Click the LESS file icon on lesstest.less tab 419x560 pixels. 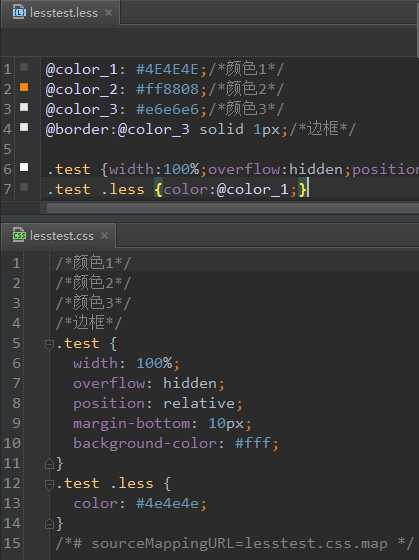[19, 12]
